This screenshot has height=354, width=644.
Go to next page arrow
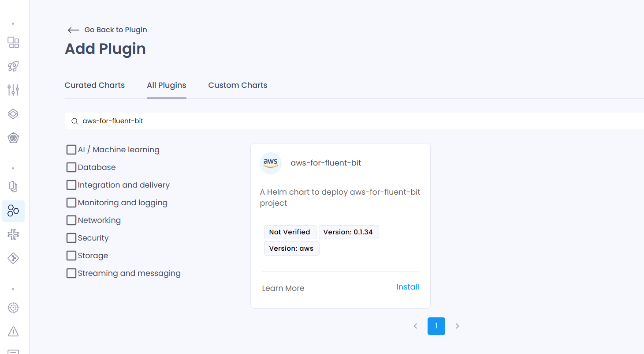click(458, 326)
